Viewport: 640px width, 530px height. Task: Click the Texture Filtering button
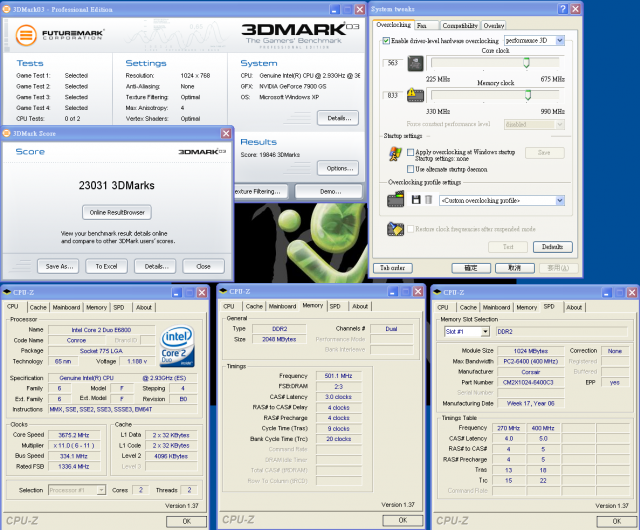pos(260,192)
